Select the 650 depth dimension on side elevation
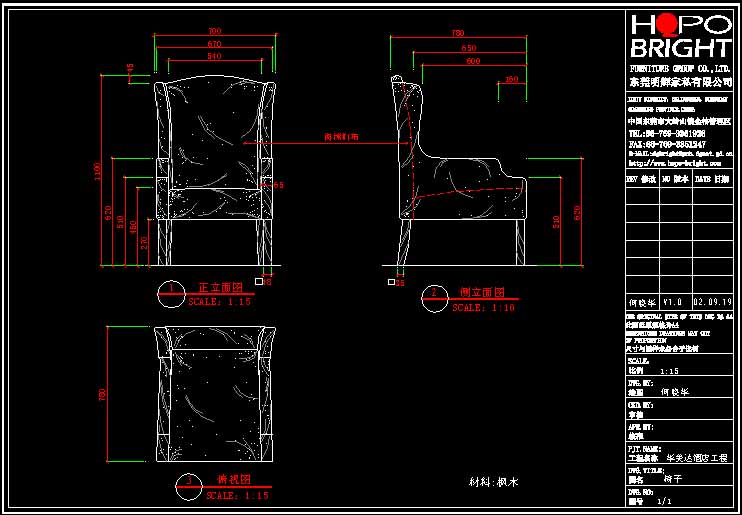742x515 pixels. (468, 48)
